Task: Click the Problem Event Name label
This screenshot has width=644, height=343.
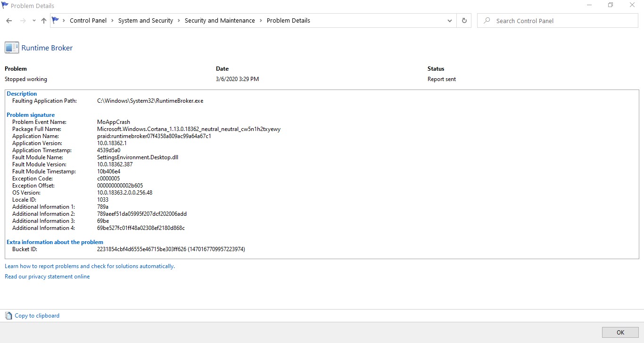Action: point(40,122)
